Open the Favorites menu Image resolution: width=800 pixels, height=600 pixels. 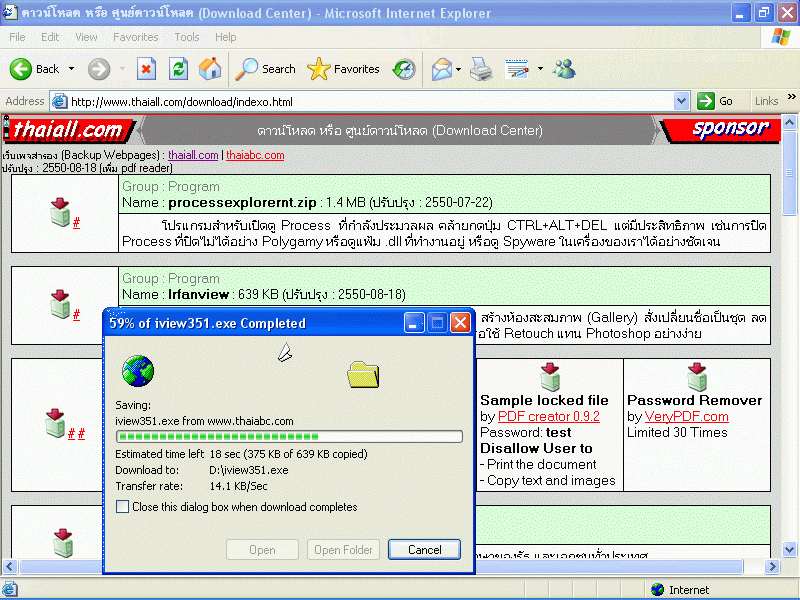[x=135, y=37]
